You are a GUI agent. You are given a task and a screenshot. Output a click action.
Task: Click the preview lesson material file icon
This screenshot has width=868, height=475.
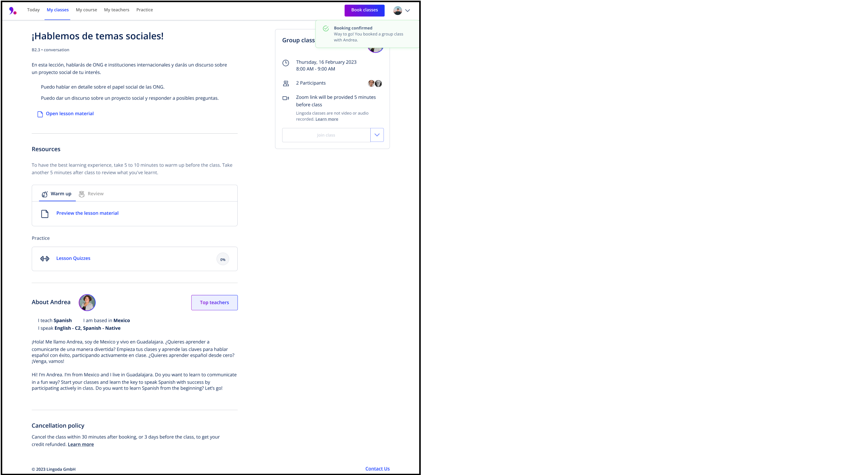(45, 213)
